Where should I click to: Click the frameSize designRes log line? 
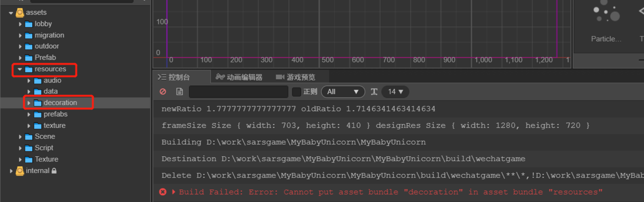(398, 126)
